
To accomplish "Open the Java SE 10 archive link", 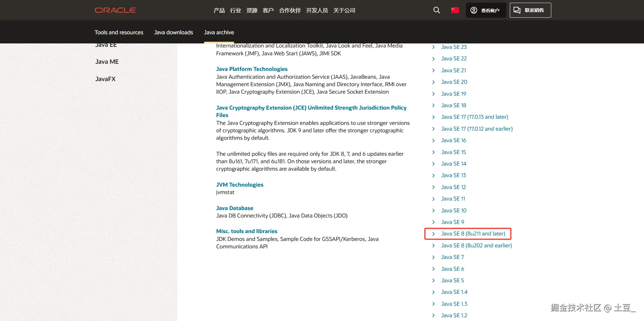I will 454,210.
